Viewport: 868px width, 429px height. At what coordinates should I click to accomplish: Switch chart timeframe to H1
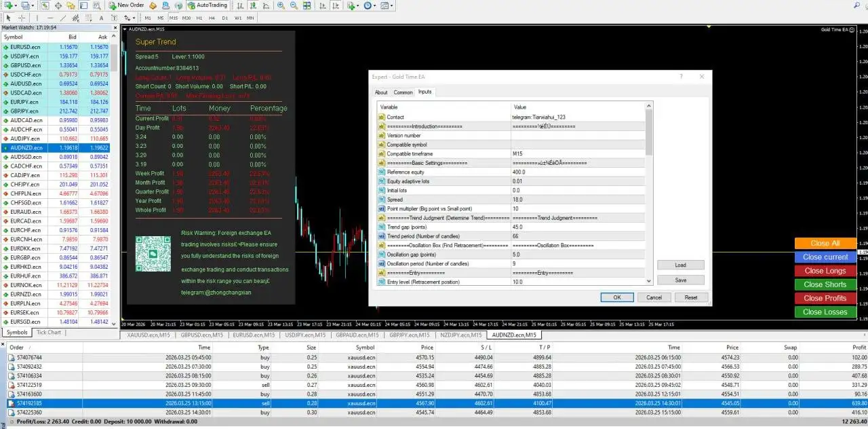(199, 18)
